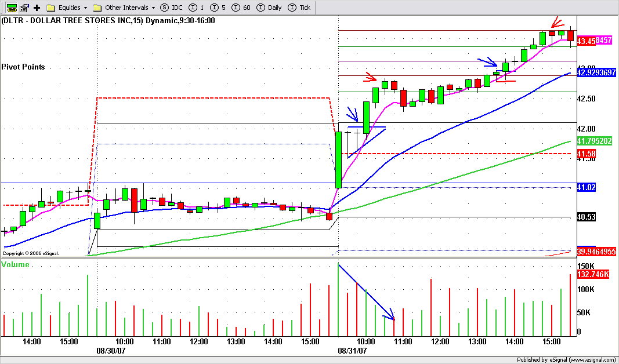Click the 100K volume axis label
Image resolution: width=619 pixels, height=364 pixels.
[x=586, y=290]
